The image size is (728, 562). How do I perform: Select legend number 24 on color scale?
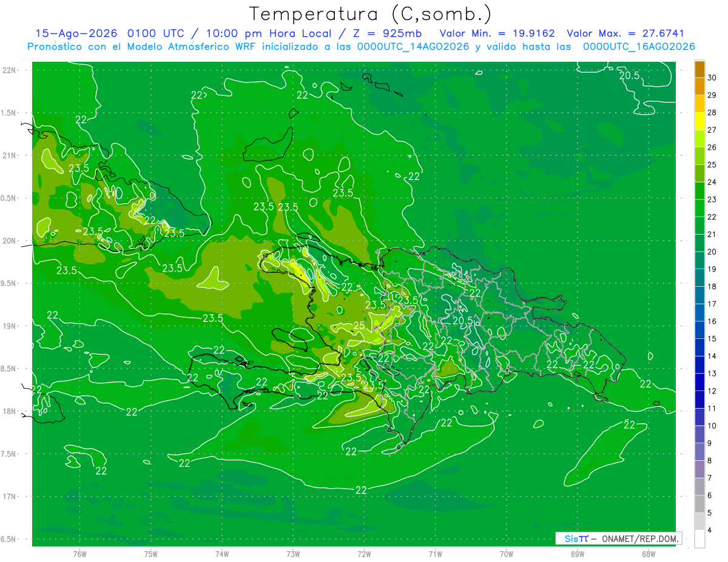coord(712,182)
